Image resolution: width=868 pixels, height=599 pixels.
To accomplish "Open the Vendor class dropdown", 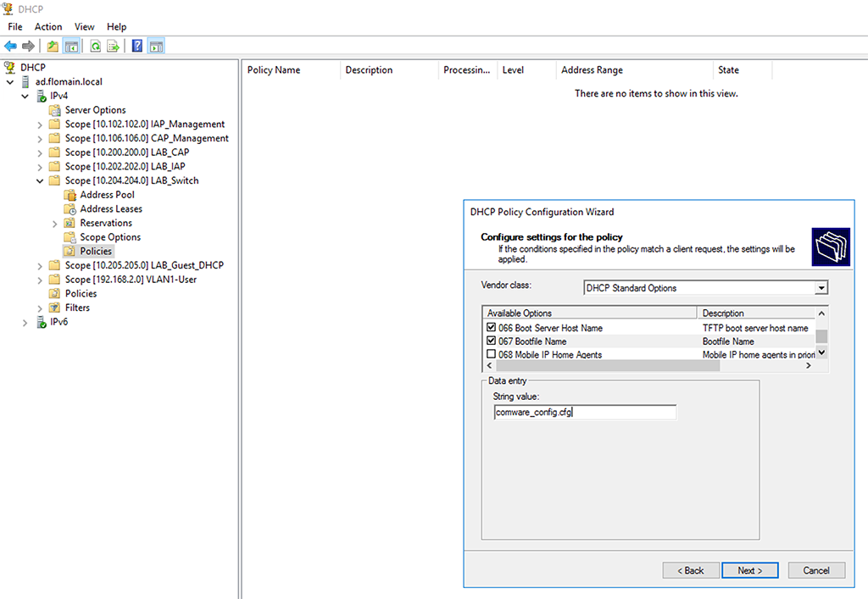I will 820,287.
